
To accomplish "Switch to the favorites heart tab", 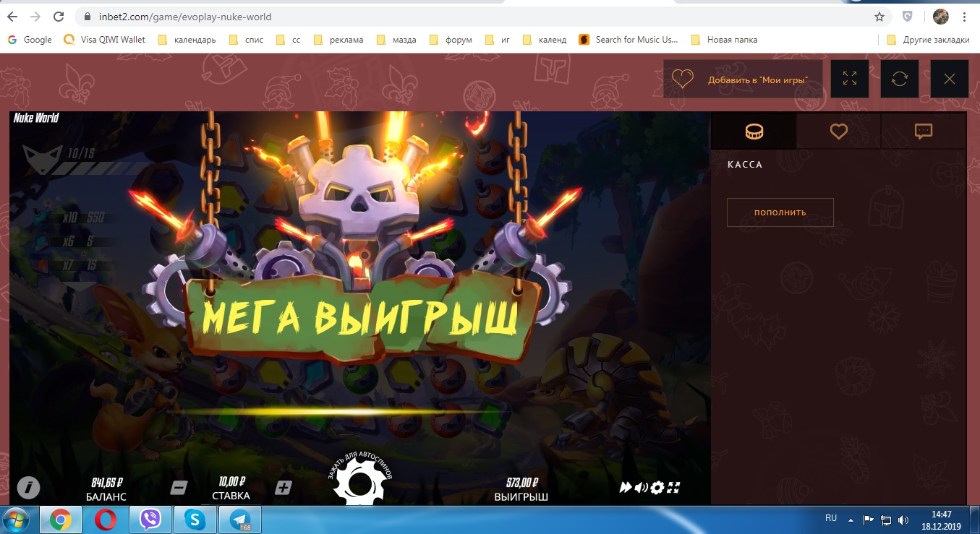I will coord(838,131).
